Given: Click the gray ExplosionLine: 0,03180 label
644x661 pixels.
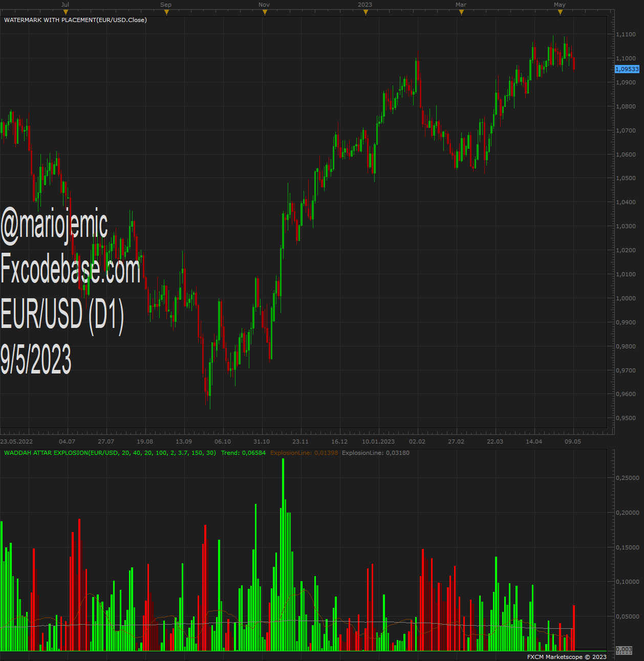Looking at the screenshot, I should pos(376,453).
